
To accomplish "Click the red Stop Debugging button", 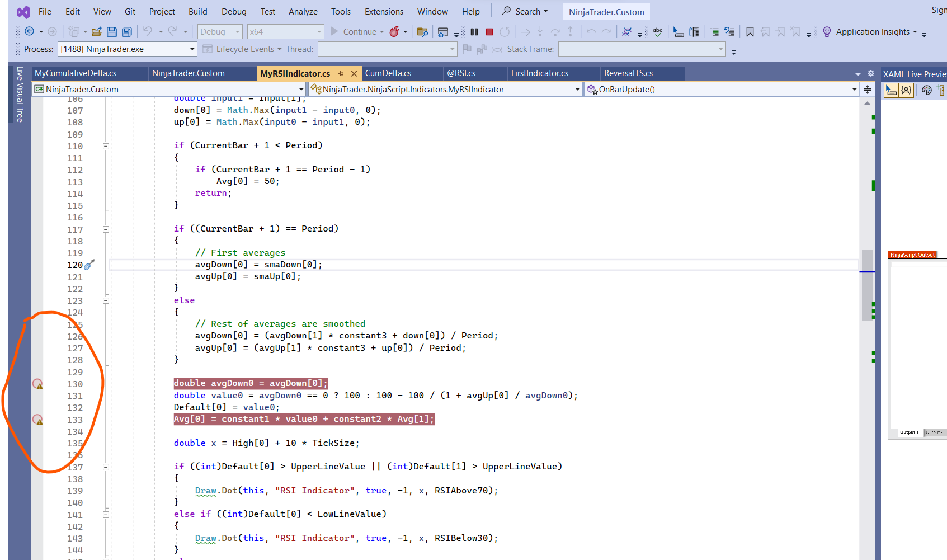I will pos(489,32).
